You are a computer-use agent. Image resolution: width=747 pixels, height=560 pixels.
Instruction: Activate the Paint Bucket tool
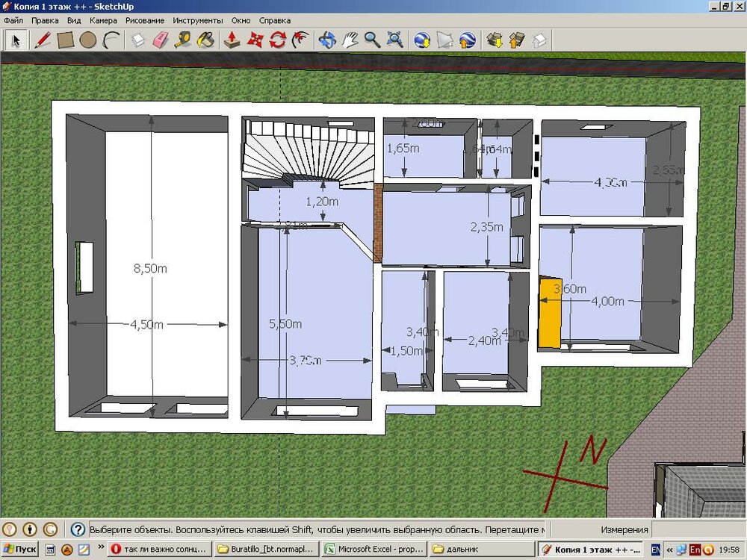(207, 40)
